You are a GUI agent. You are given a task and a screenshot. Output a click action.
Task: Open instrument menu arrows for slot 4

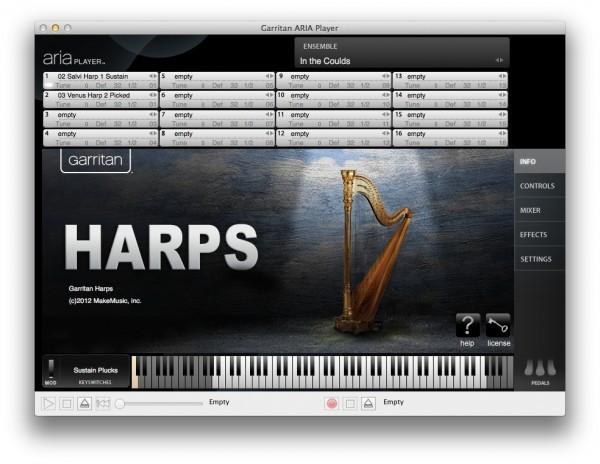[153, 133]
